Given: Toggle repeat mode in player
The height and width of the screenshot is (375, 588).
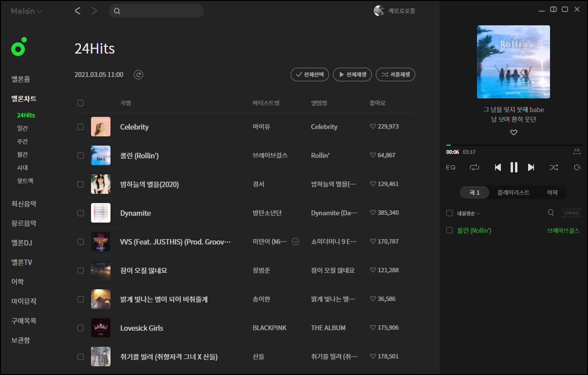Looking at the screenshot, I should click(x=475, y=168).
